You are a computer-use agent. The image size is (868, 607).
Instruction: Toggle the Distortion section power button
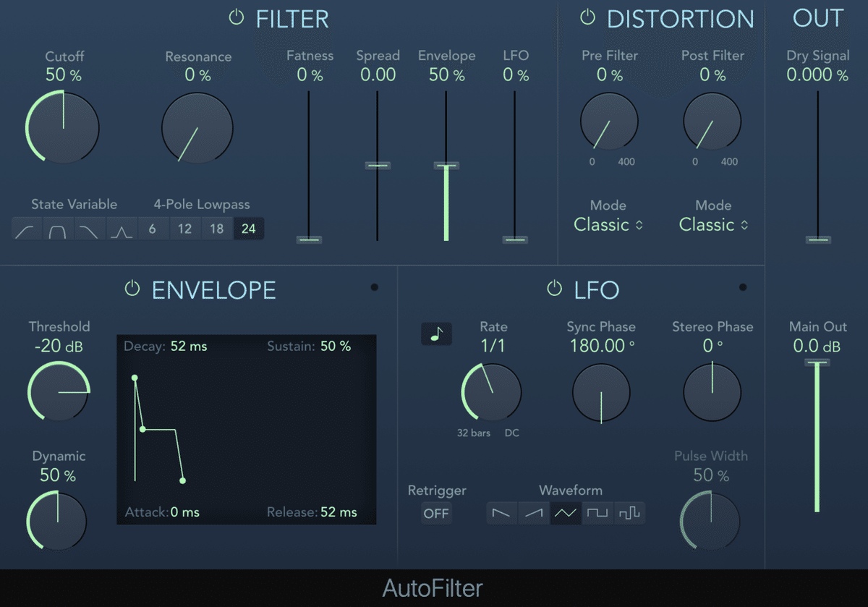(x=587, y=18)
